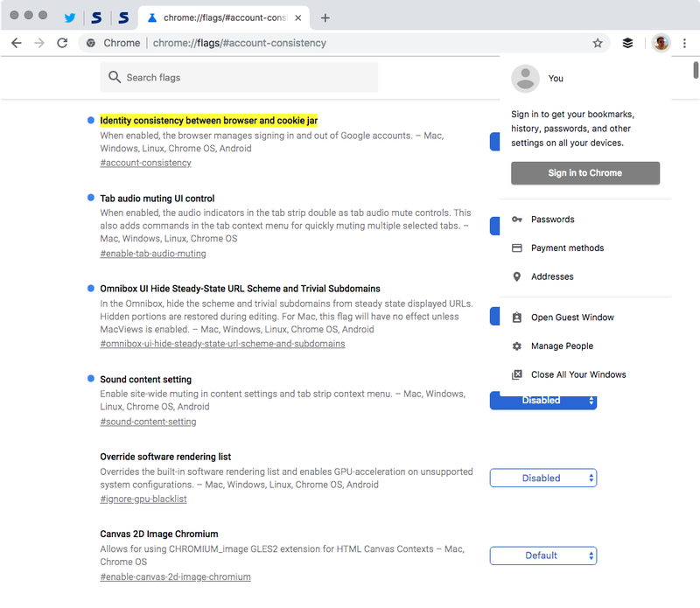Screen dimensions: 700x608
Task: Open Chrome's three-dot menu
Action: [684, 42]
